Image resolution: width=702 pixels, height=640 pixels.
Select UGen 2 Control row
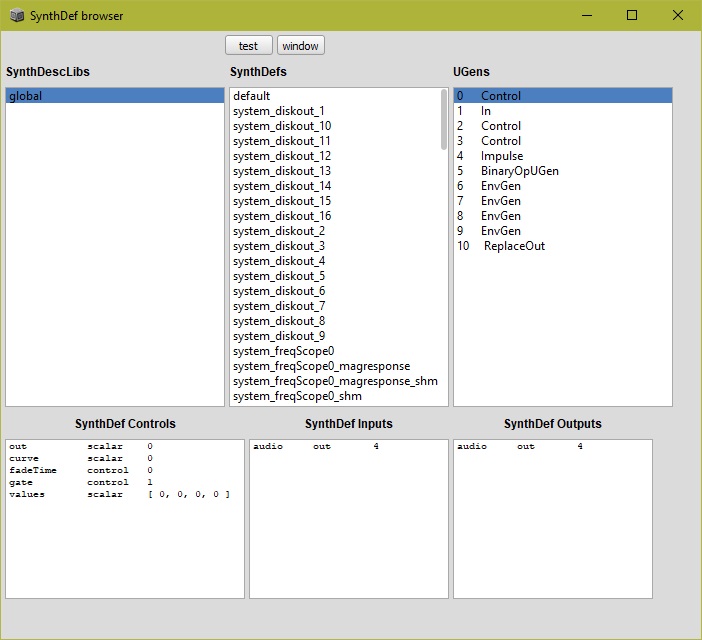click(x=563, y=126)
